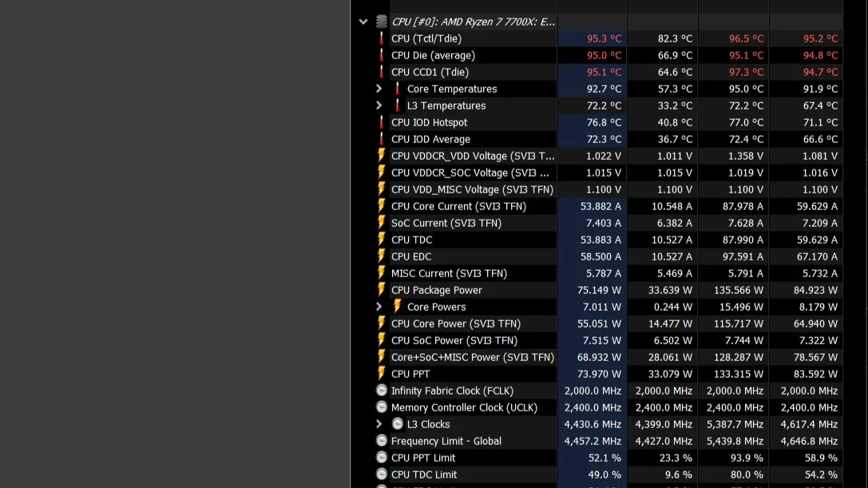The height and width of the screenshot is (488, 868).
Task: Select Memory Controller Clock (UCLK) row
Action: coord(464,407)
